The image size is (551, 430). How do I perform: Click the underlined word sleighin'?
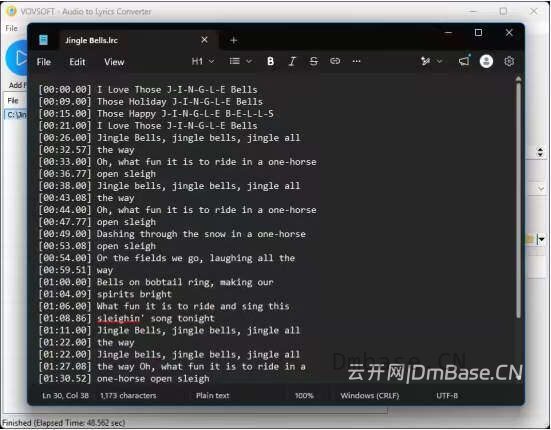pyautogui.click(x=121, y=319)
